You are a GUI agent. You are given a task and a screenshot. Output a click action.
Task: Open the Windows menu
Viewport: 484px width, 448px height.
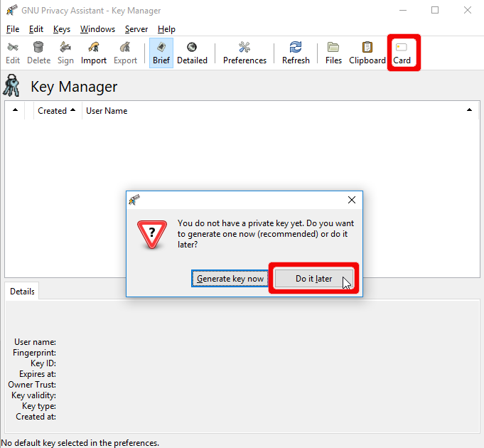click(x=97, y=29)
